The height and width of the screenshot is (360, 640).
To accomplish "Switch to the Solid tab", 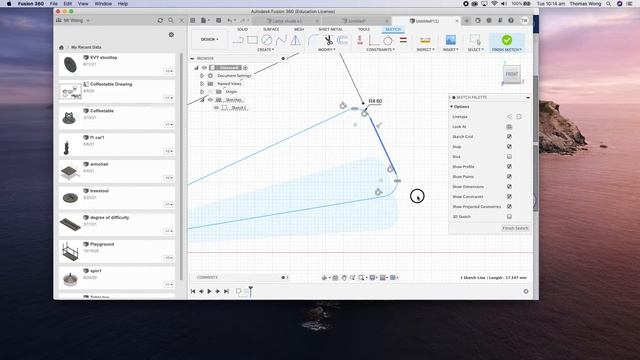I will pos(242,29).
